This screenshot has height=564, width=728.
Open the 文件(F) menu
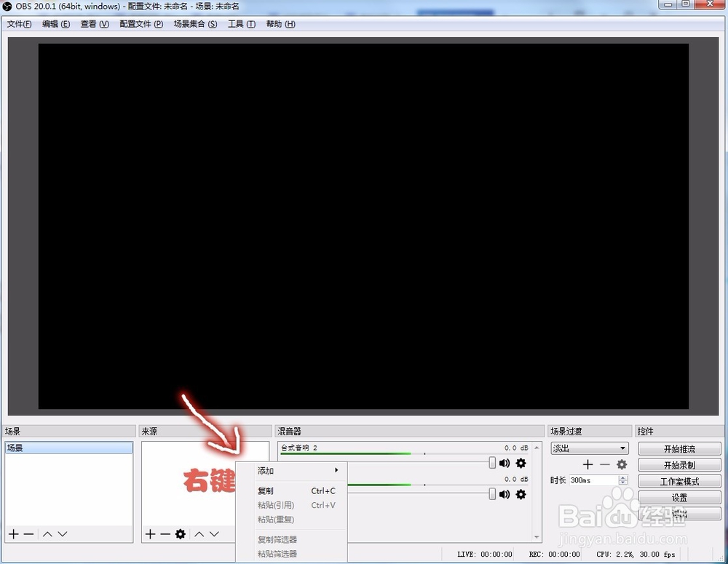click(x=20, y=24)
